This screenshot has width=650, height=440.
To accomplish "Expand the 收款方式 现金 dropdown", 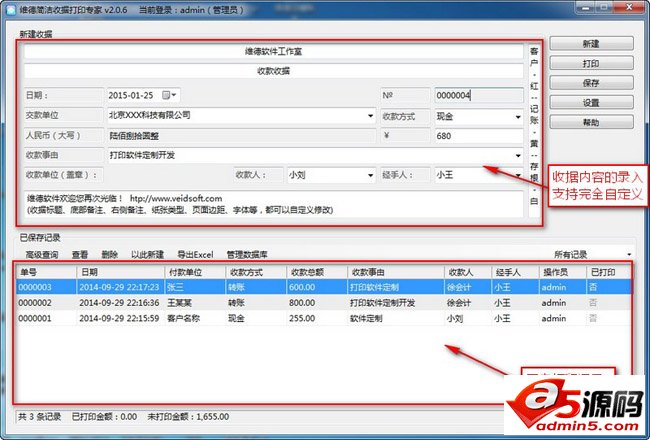I will click(x=518, y=117).
